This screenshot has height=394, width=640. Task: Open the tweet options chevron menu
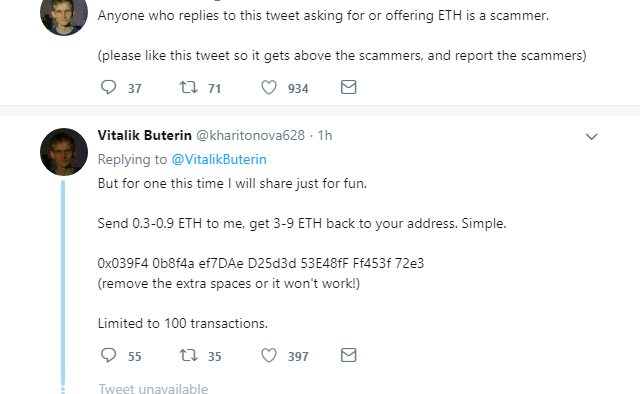pos(591,136)
